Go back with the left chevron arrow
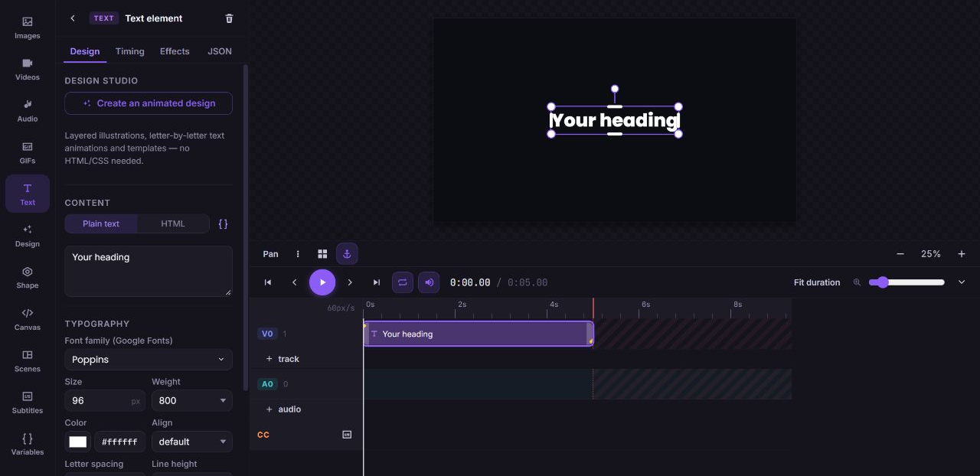 [73, 18]
